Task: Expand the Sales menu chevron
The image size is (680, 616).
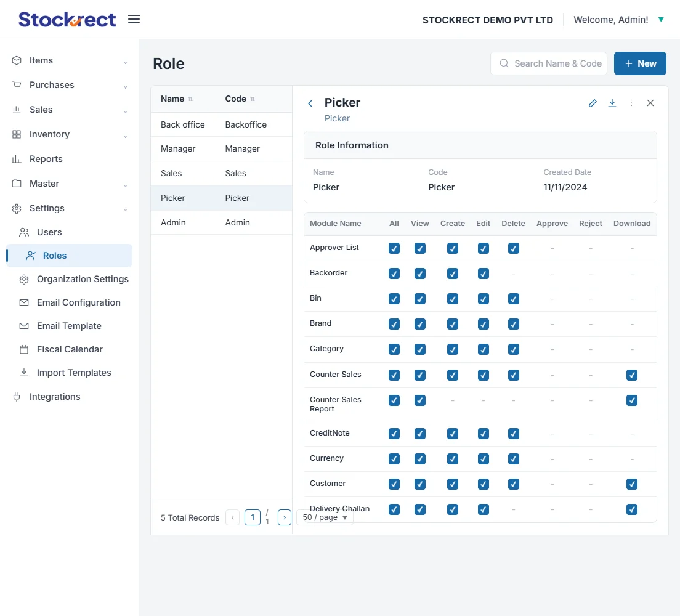Action: tap(125, 112)
